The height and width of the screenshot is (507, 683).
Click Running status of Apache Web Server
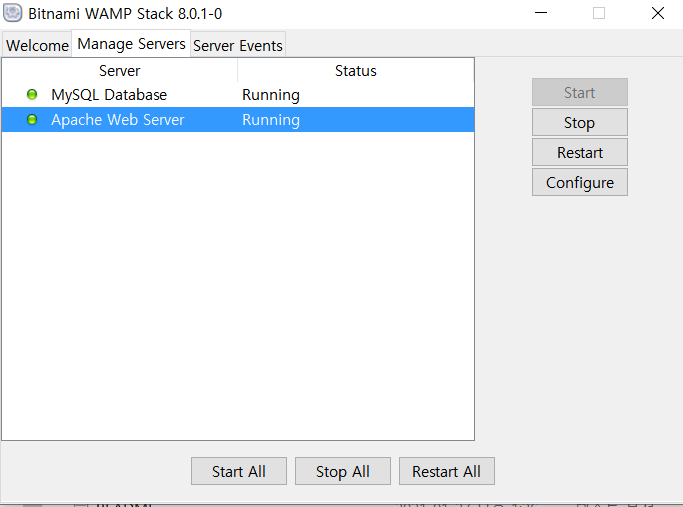tap(270, 120)
